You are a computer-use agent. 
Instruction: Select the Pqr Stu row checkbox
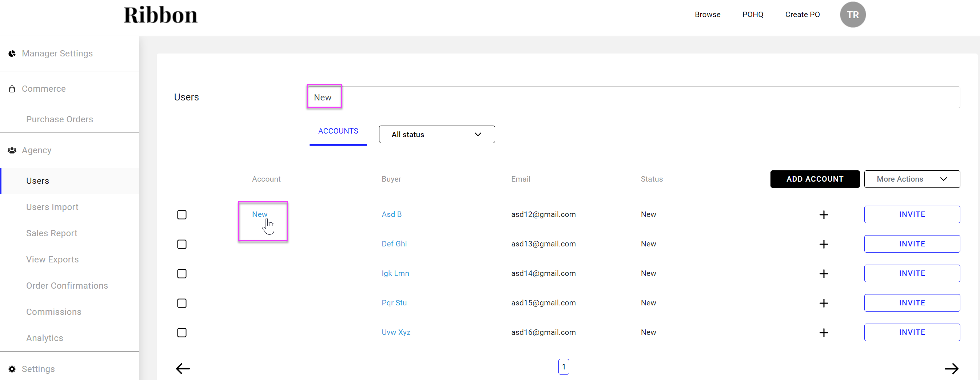[x=182, y=303]
